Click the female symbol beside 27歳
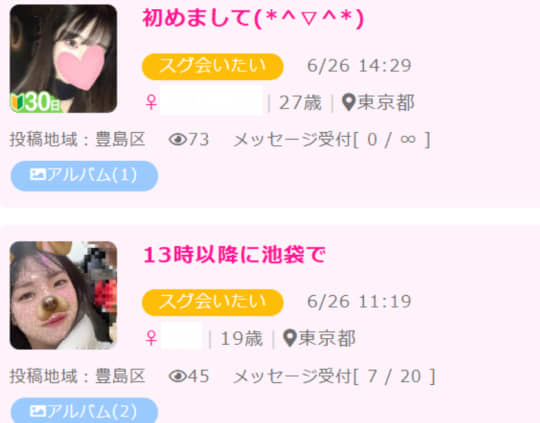This screenshot has height=423, width=540. [151, 102]
